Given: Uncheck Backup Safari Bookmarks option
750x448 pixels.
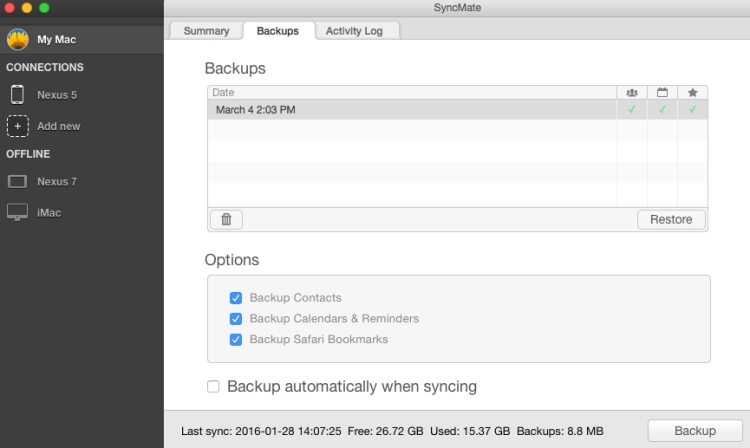Looking at the screenshot, I should tap(236, 339).
